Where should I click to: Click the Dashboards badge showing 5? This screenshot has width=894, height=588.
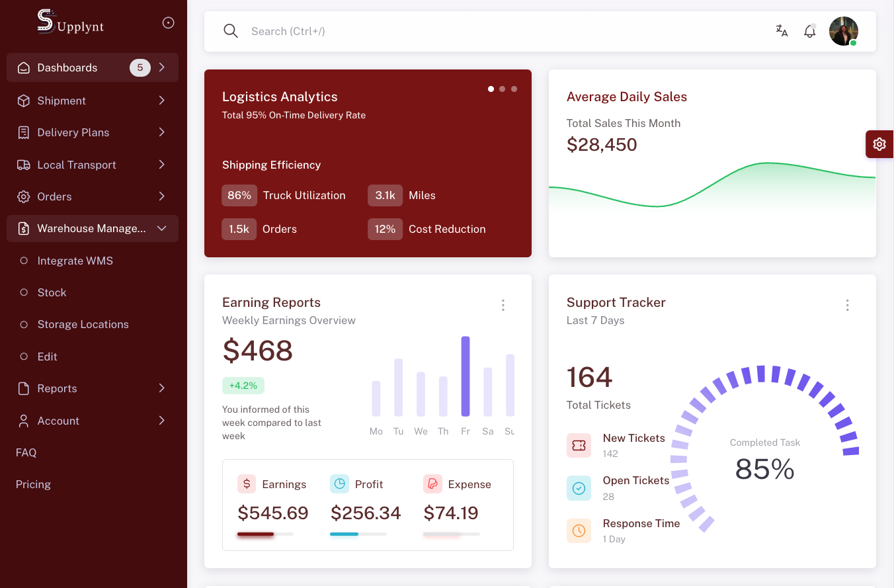[140, 67]
